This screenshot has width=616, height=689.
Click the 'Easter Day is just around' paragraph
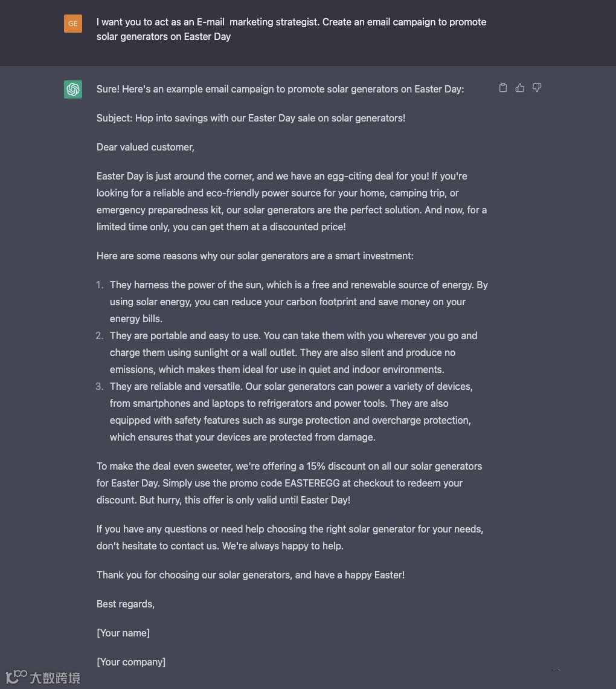291,201
